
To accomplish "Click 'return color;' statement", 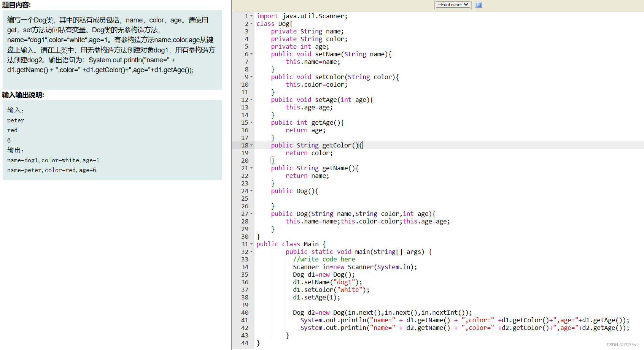I will [x=309, y=153].
